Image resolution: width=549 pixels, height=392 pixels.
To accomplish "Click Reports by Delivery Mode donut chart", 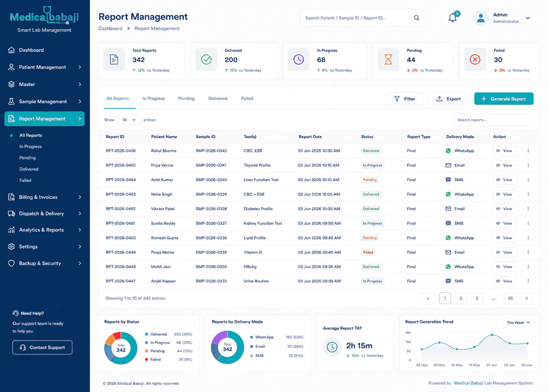I will tap(228, 347).
